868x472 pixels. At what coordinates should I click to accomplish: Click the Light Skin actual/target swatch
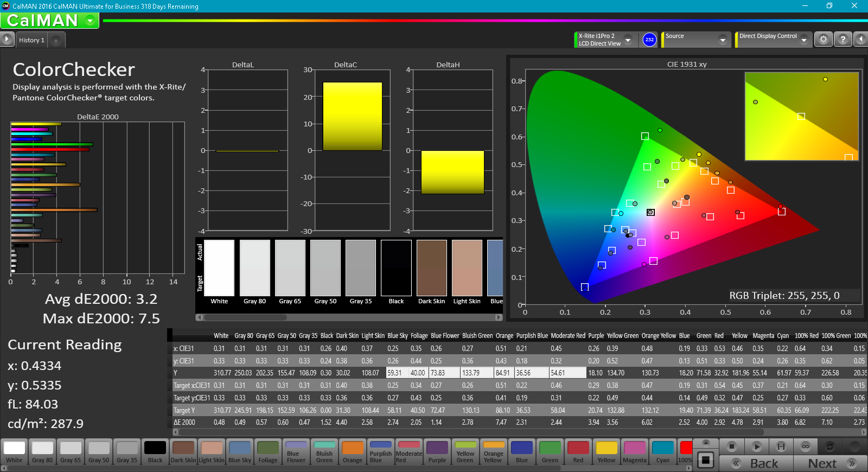(467, 268)
